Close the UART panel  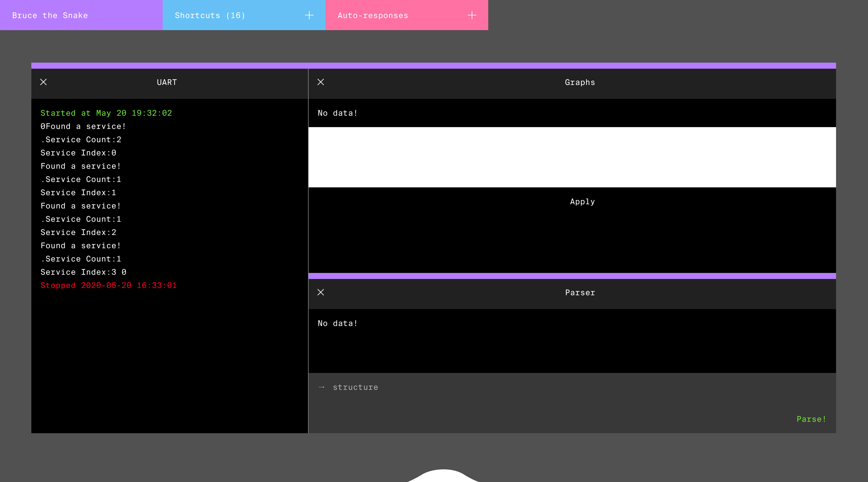point(43,82)
